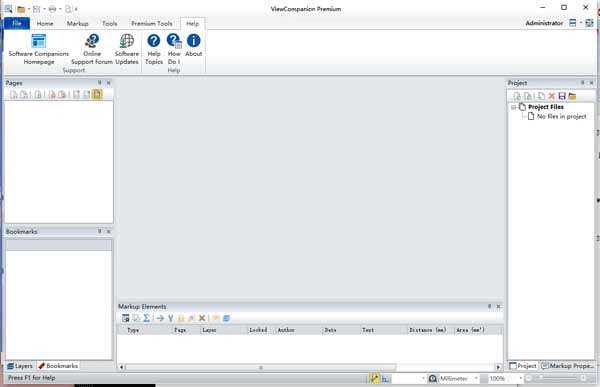The image size is (600, 387).
Task: Click the red delete icon in Project toolbar
Action: [x=551, y=96]
